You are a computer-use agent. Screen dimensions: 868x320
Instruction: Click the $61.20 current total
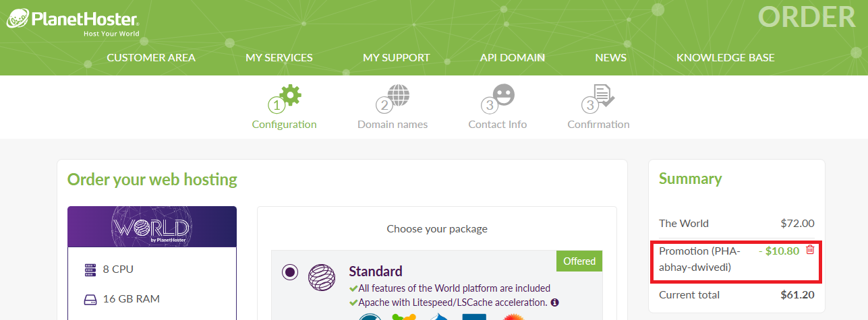(x=797, y=294)
